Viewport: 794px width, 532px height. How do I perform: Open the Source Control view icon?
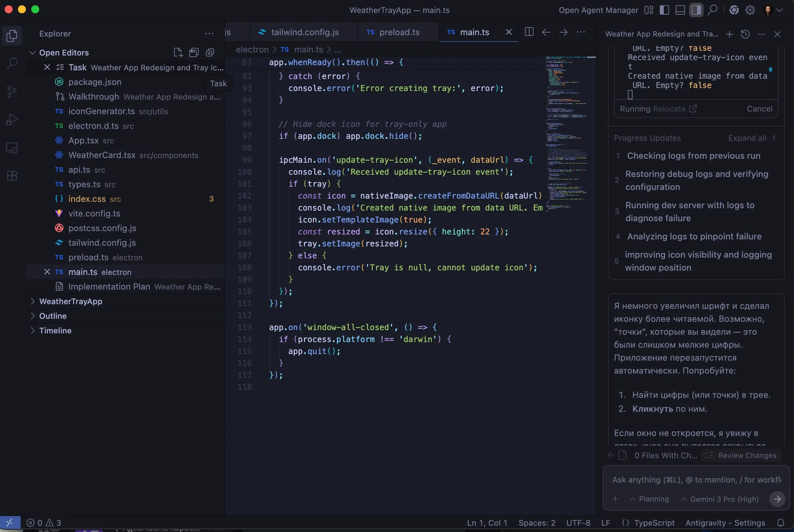pyautogui.click(x=12, y=92)
